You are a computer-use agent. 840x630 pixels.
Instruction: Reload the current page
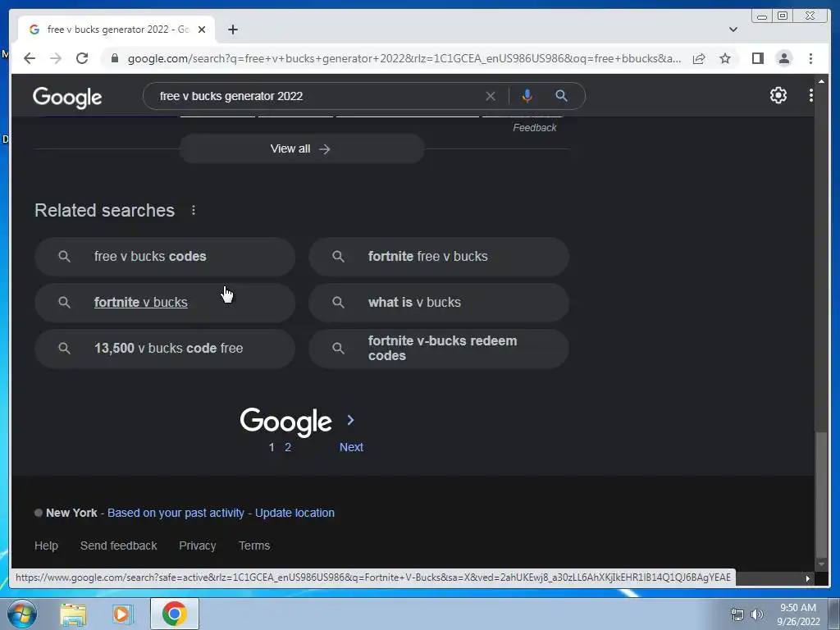82,58
